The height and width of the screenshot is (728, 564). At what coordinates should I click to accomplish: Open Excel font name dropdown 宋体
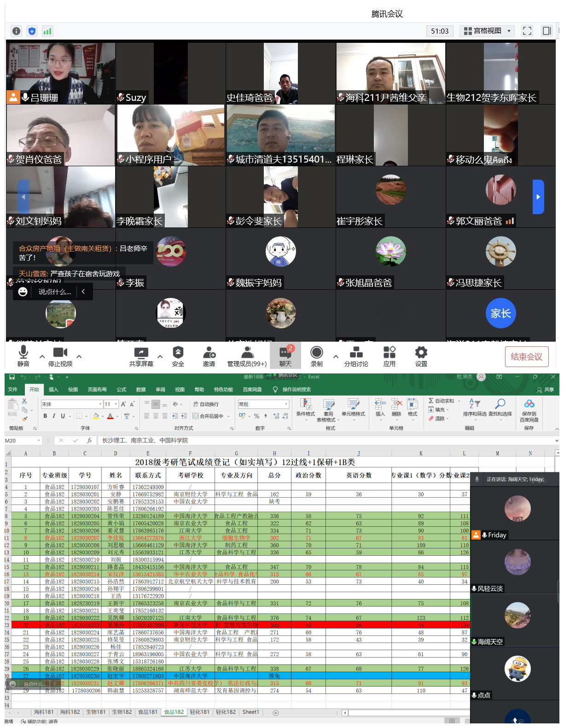click(100, 404)
